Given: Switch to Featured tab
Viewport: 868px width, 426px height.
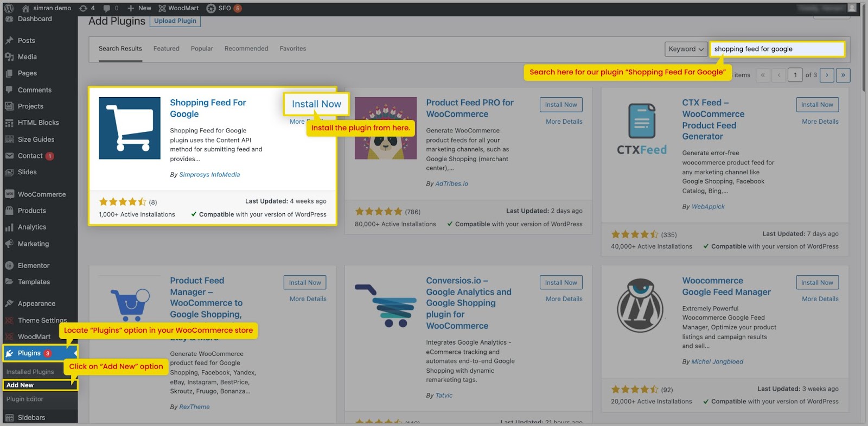Looking at the screenshot, I should (x=167, y=48).
